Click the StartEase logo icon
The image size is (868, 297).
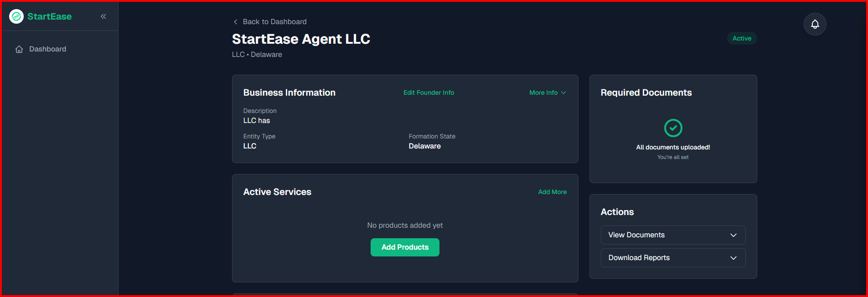coord(16,16)
